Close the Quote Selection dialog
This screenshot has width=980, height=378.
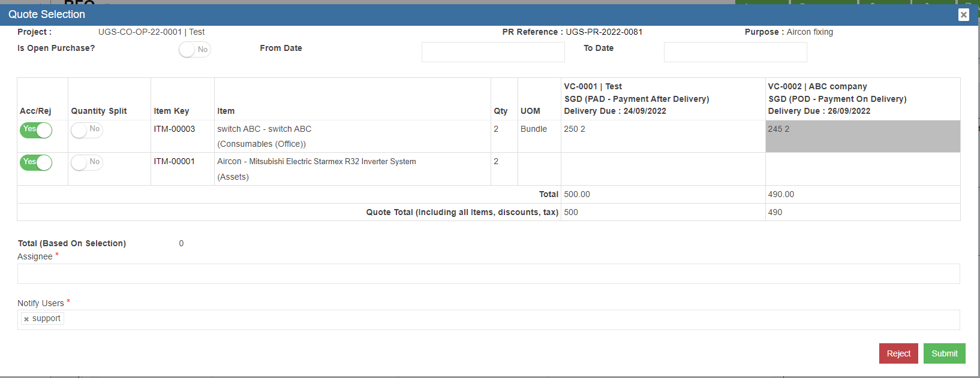[x=963, y=14]
